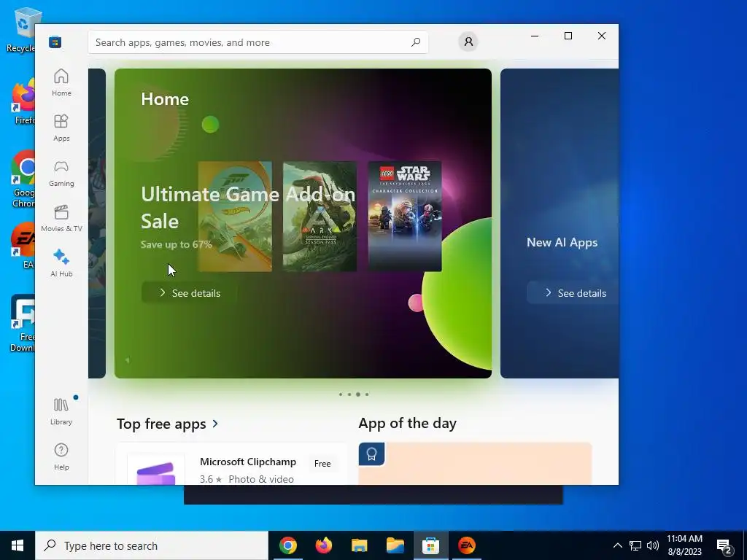Viewport: 747px width, 560px height.
Task: Open the Home section in Store sidebar
Action: tap(61, 82)
